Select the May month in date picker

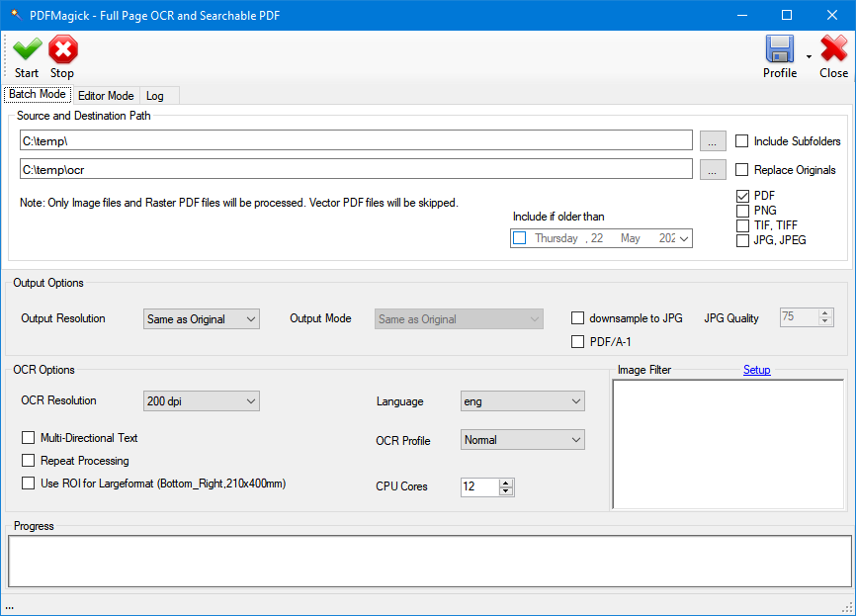pos(630,238)
